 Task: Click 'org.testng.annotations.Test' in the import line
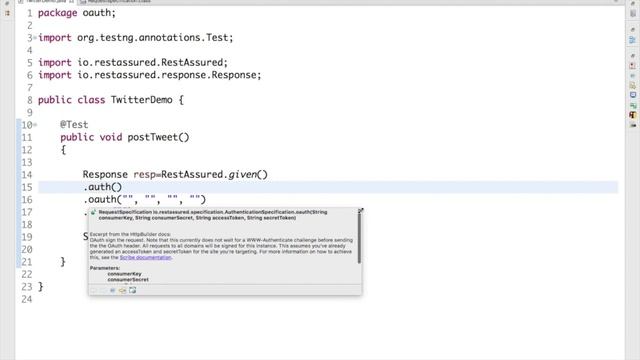coord(152,38)
